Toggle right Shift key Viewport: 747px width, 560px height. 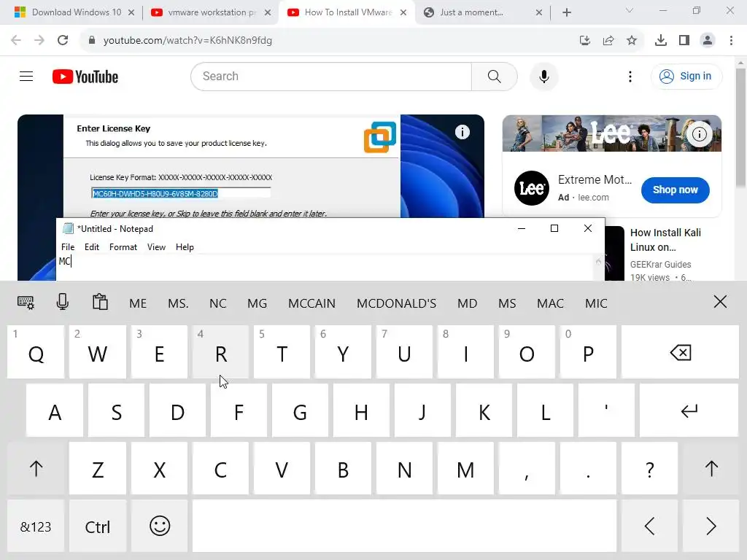tap(711, 469)
